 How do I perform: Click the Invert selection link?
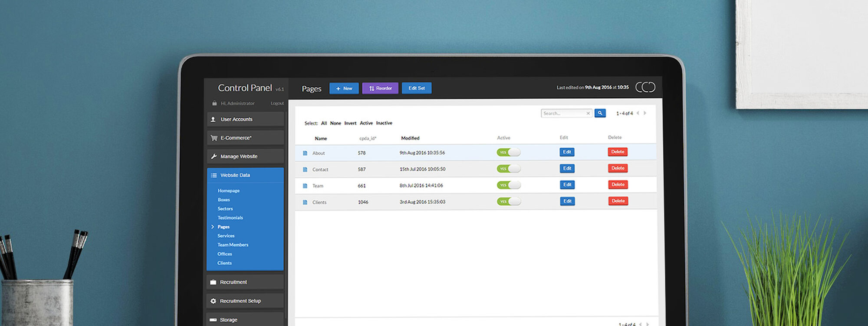click(350, 123)
